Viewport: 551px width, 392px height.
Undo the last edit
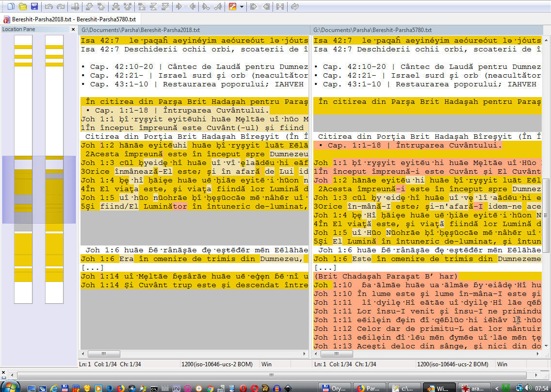(49, 6)
